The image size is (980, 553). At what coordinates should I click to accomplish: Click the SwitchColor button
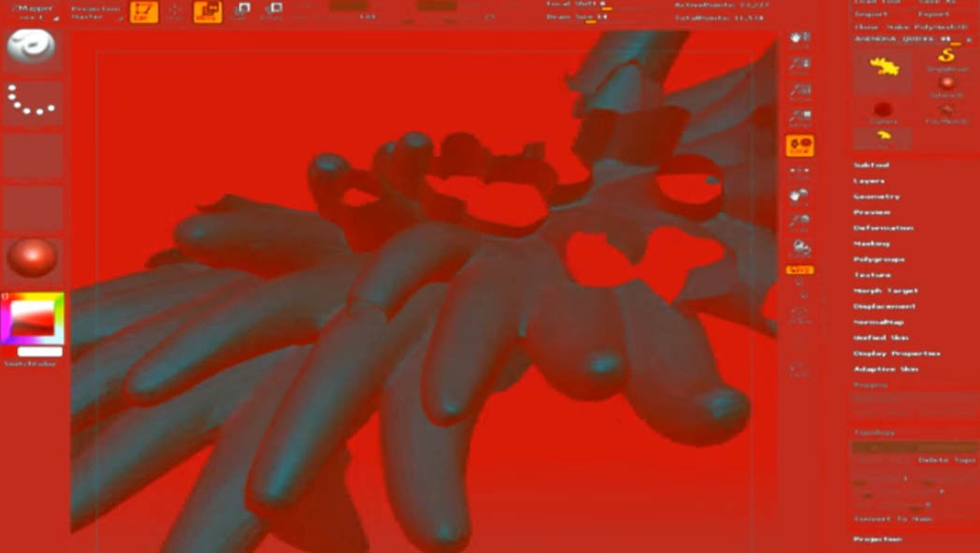click(x=31, y=363)
